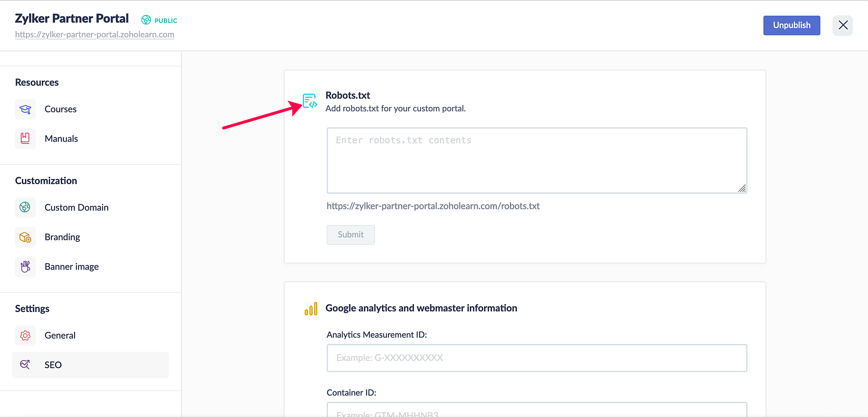Open the zylker-partner-portal URL link
868x417 pixels.
[x=95, y=35]
